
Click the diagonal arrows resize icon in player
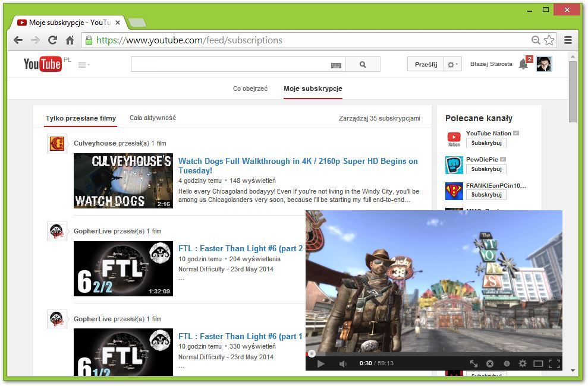[474, 363]
